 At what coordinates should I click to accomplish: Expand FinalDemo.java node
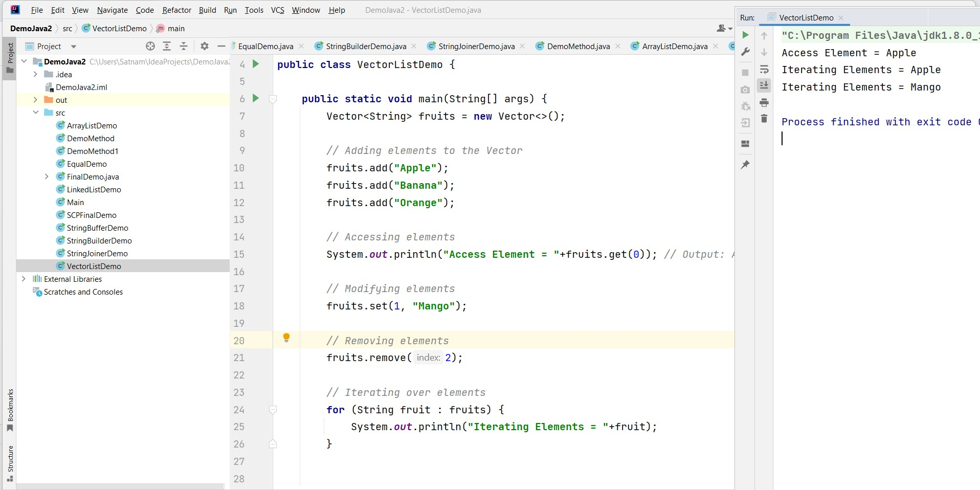point(47,176)
